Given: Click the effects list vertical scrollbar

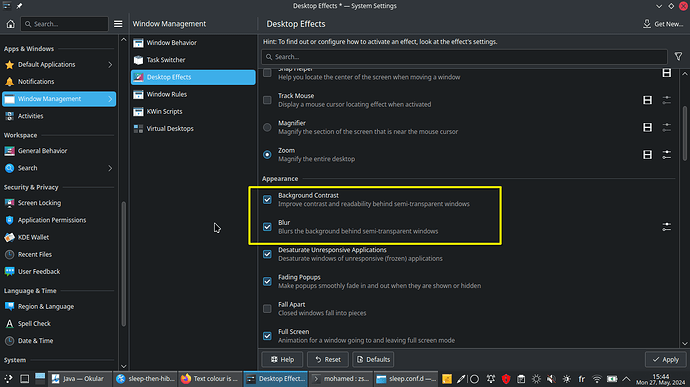Looking at the screenshot, I should (x=684, y=133).
